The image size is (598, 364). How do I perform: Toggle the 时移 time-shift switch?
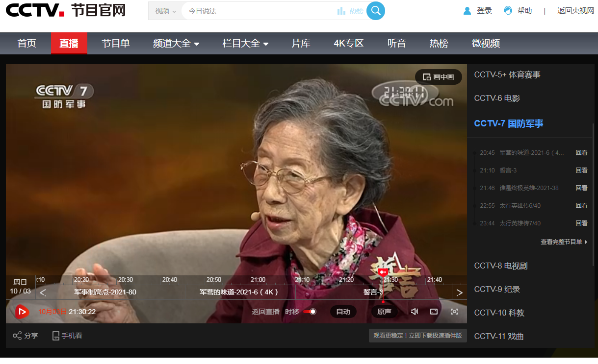[x=310, y=312]
